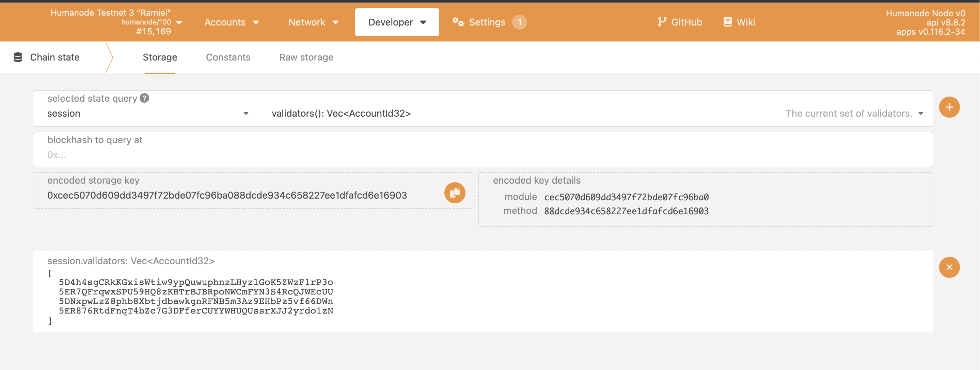The image size is (980, 370).
Task: Click validator address starting 5ER876RtdFnqT
Action: point(196,311)
